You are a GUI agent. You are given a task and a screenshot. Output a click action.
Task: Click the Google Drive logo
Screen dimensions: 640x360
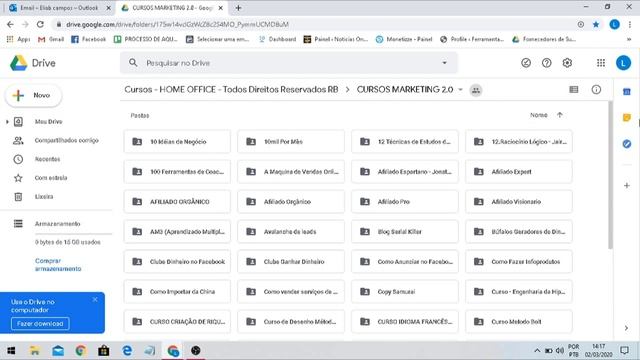tap(19, 63)
